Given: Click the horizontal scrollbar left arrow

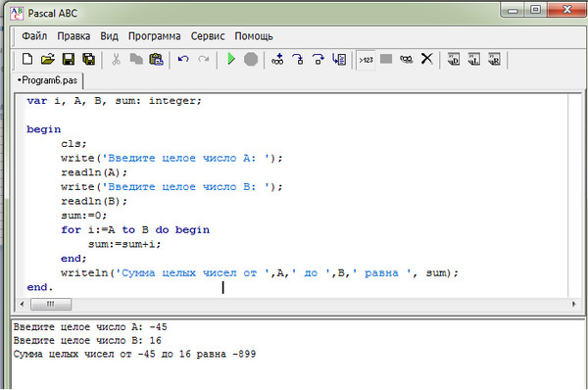Looking at the screenshot, I should pos(23,304).
